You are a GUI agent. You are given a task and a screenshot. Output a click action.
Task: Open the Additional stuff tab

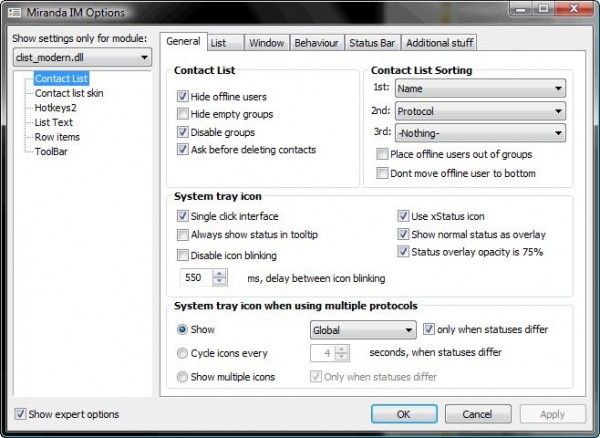click(439, 43)
